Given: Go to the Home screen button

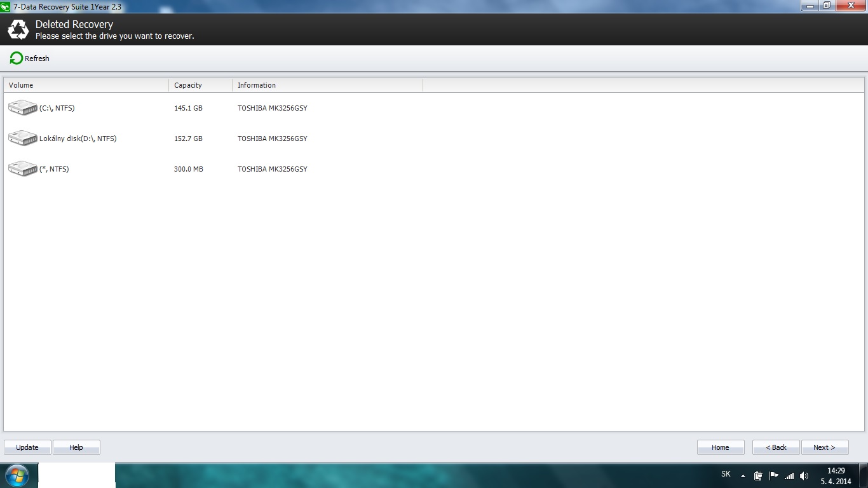Looking at the screenshot, I should (721, 447).
